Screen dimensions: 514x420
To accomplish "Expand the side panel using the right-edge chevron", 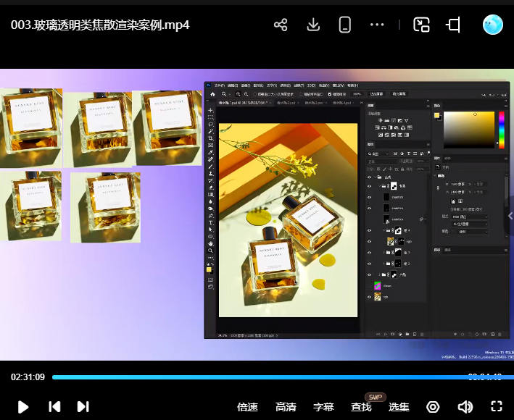I will [510, 217].
